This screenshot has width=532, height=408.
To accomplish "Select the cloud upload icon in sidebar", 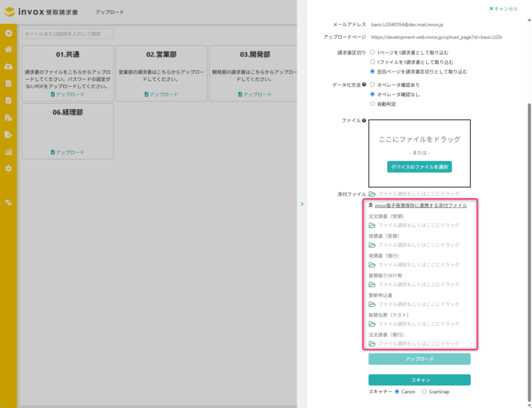I will [10, 66].
